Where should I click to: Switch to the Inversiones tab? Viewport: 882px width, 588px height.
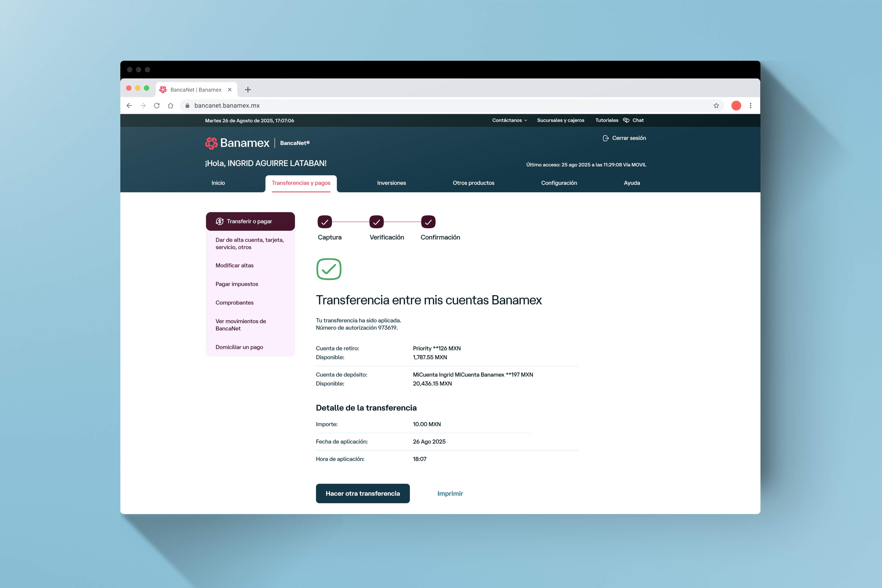click(x=391, y=183)
